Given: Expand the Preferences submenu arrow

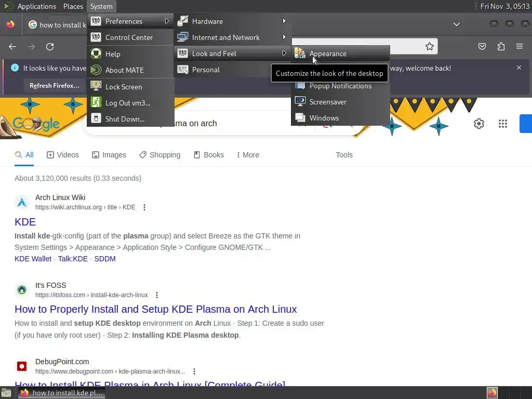Looking at the screenshot, I should coord(167,21).
